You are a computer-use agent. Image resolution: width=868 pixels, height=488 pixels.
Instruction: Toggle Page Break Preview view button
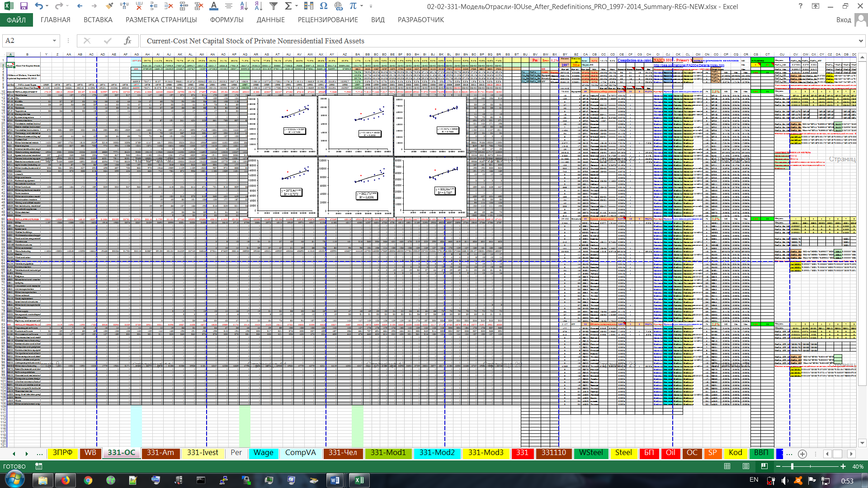764,466
